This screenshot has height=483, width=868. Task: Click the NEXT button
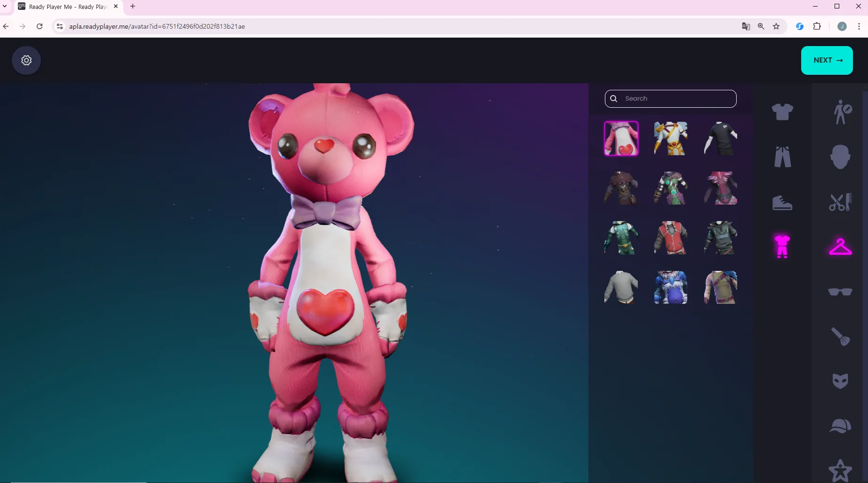[827, 60]
